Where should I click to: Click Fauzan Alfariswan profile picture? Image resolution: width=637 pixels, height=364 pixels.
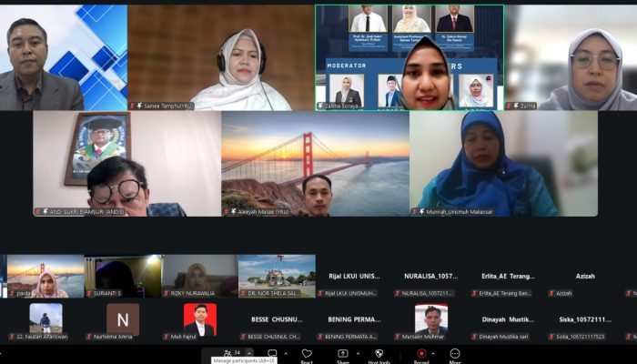coord(45,318)
